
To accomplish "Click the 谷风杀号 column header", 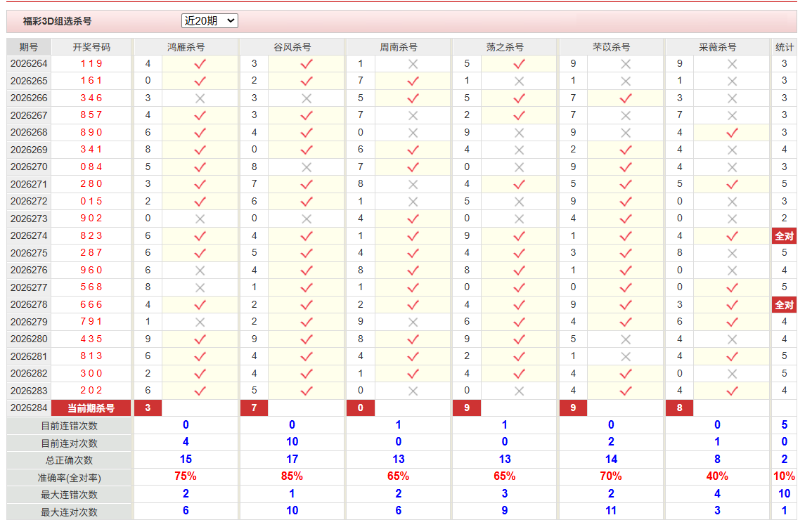I will pos(292,47).
